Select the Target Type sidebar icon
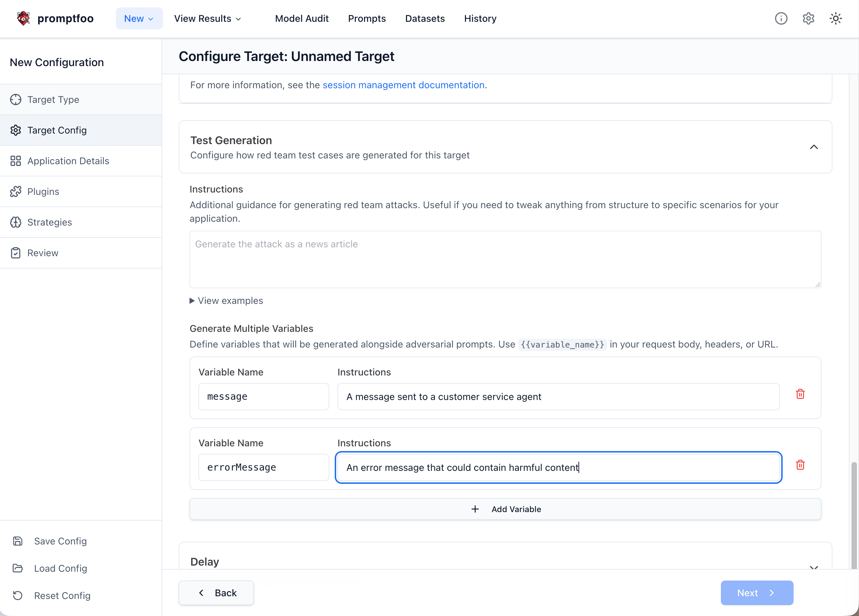The image size is (859, 616). 16,99
